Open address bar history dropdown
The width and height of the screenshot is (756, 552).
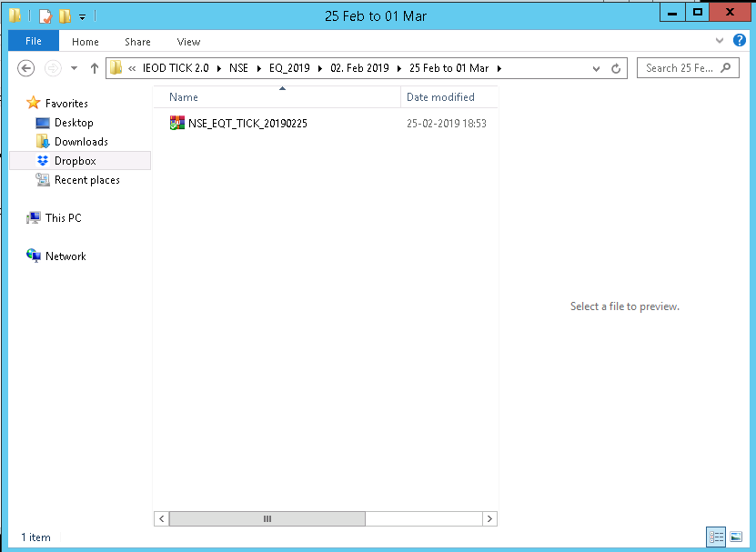pyautogui.click(x=597, y=68)
